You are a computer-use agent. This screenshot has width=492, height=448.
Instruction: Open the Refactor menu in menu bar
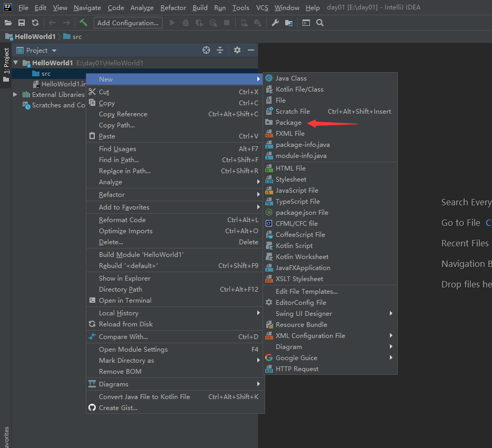pos(173,7)
